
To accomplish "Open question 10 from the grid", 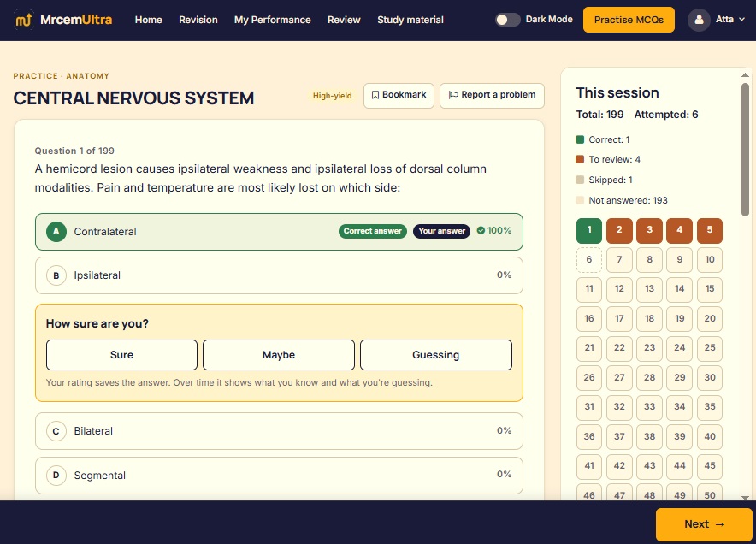I will pyautogui.click(x=710, y=260).
